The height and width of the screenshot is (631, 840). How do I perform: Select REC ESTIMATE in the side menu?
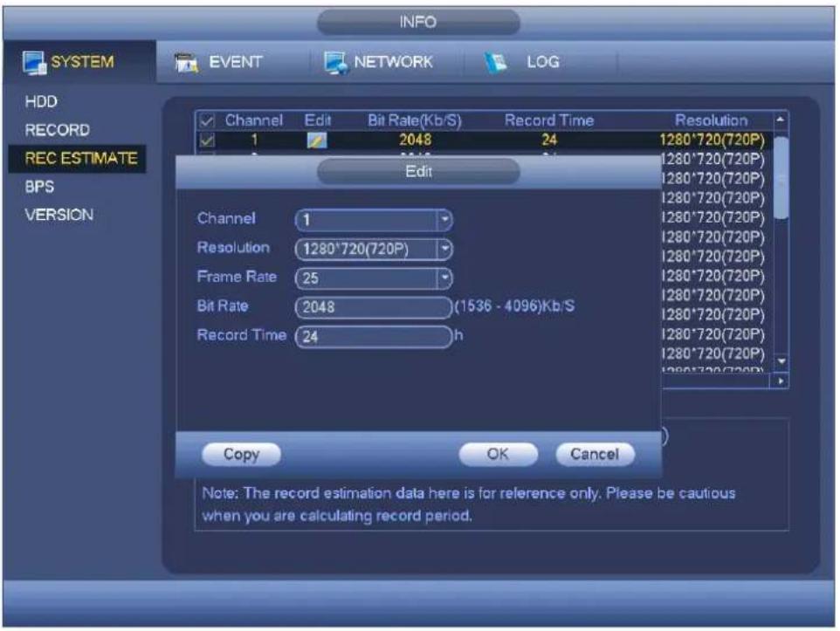click(77, 159)
